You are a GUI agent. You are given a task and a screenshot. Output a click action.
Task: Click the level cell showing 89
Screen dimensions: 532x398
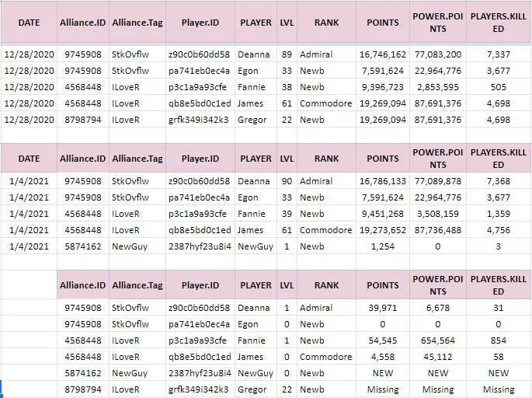pyautogui.click(x=287, y=54)
